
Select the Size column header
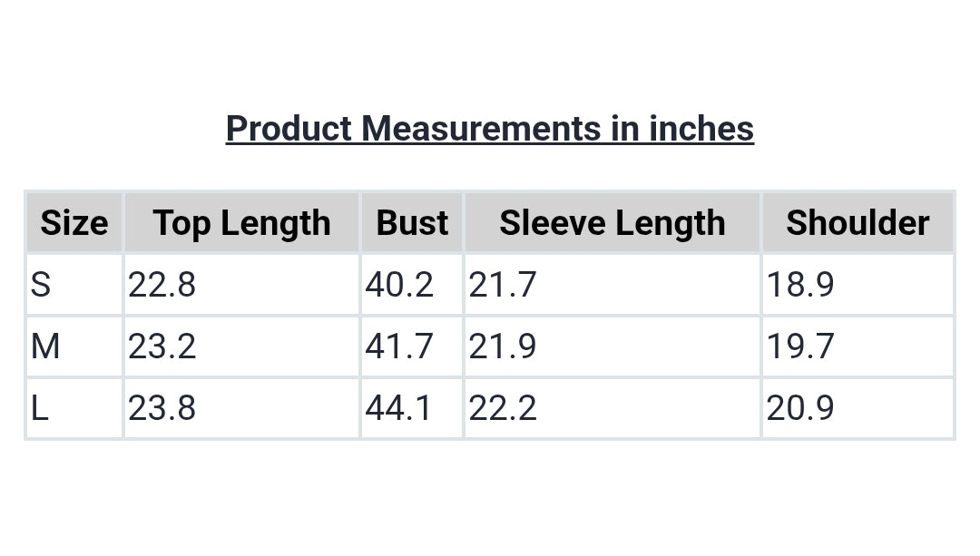[74, 223]
